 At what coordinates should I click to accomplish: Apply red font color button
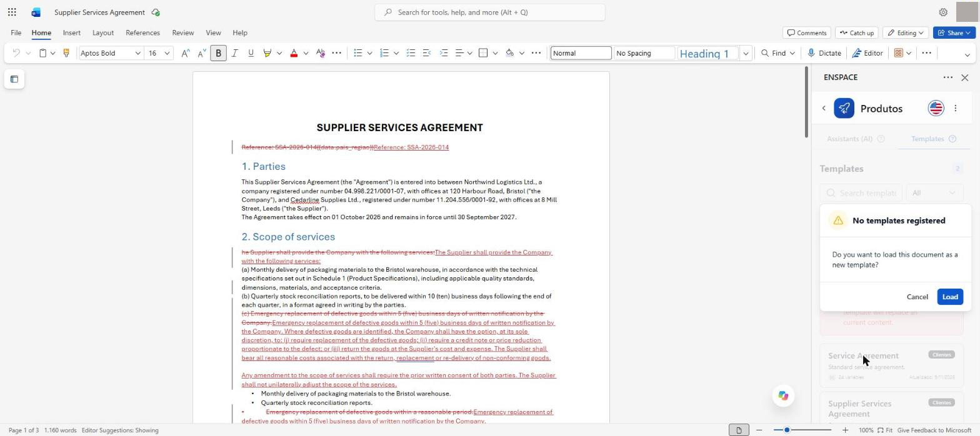[x=294, y=53]
